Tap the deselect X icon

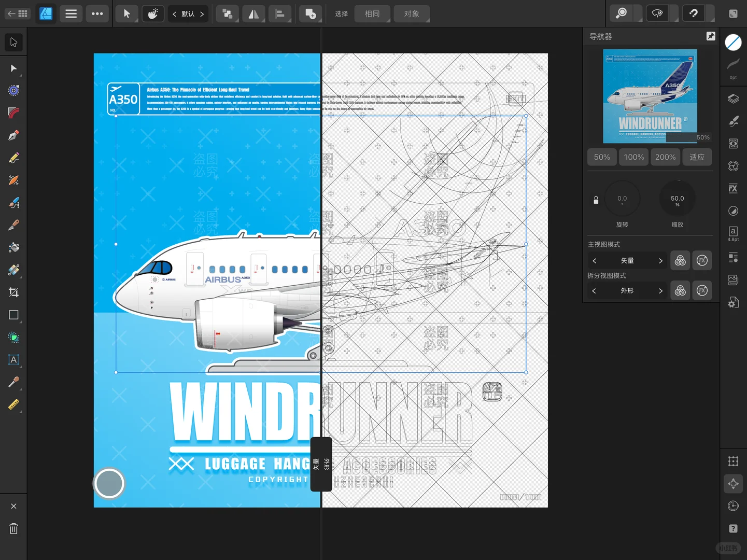pos(13,506)
